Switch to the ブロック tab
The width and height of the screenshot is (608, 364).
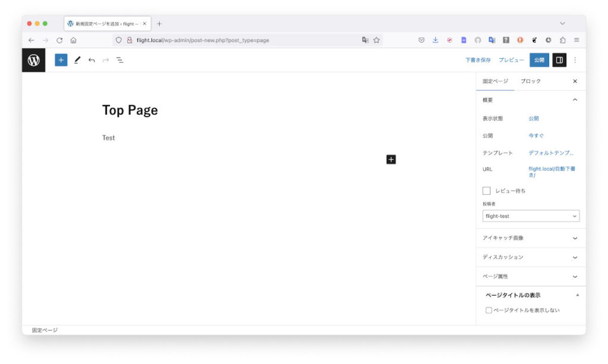pos(531,81)
